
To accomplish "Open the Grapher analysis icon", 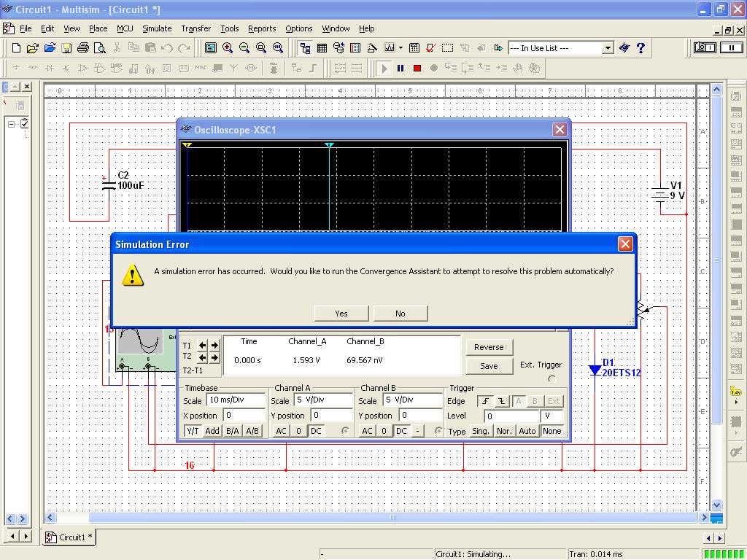I will (x=390, y=47).
